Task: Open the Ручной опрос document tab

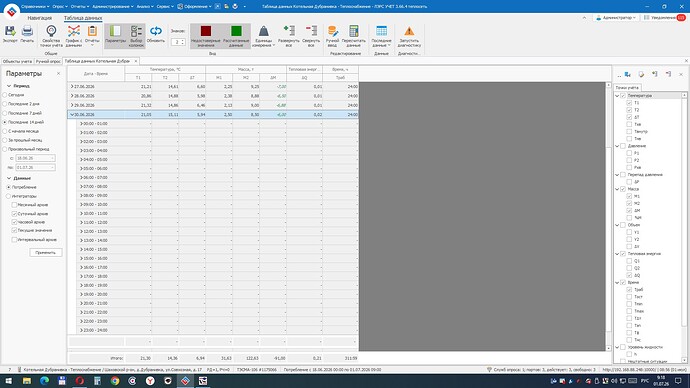Action: click(x=48, y=61)
